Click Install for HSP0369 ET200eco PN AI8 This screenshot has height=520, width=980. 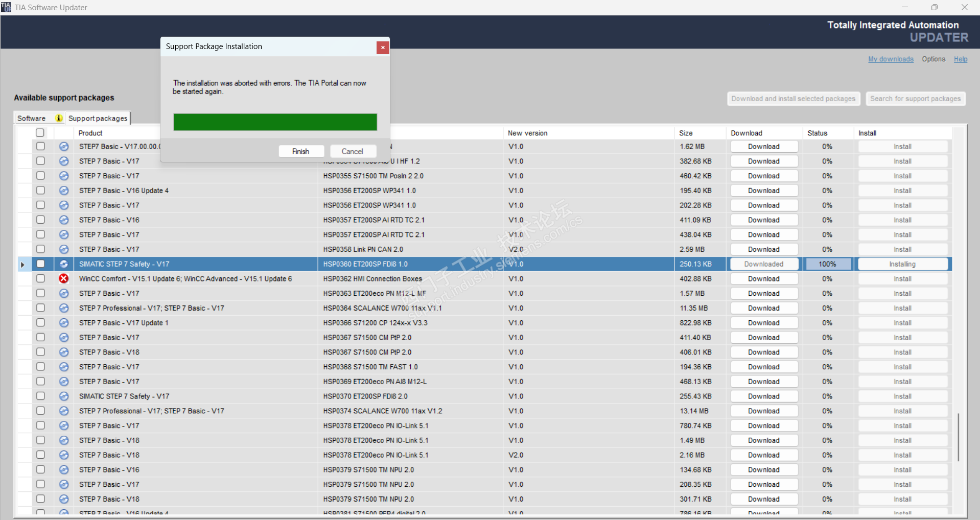(x=903, y=382)
